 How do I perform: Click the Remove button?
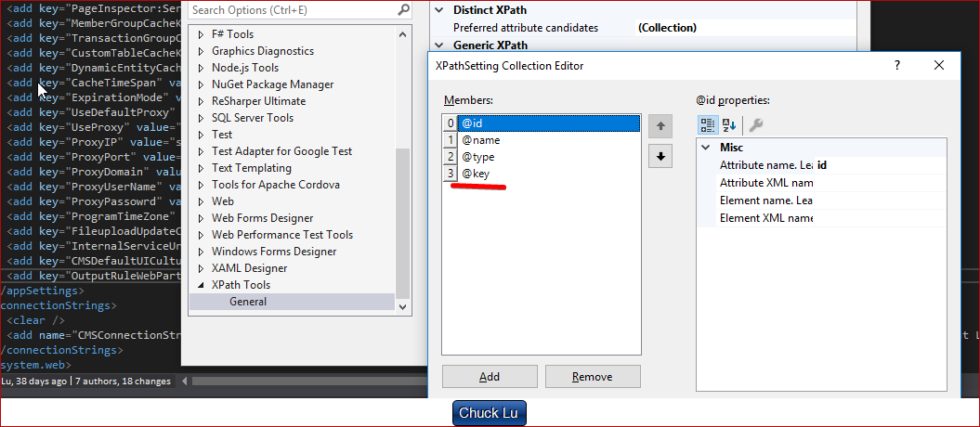pos(593,376)
